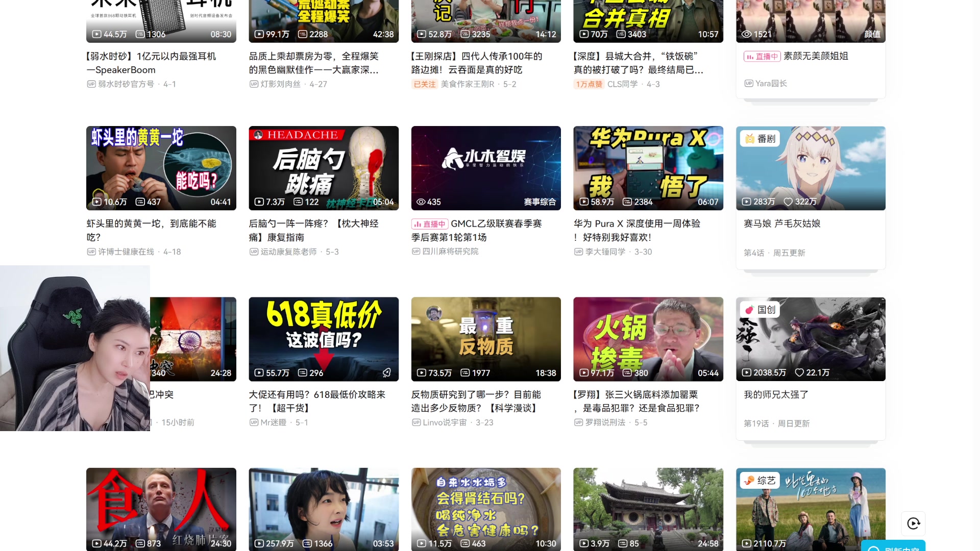Open the 火锅掺毒 罗翔 thumbnail
980x551 pixels.
coord(648,339)
